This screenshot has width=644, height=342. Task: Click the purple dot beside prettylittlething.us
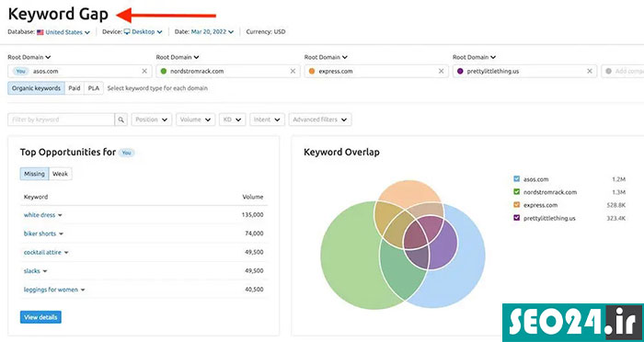pos(460,71)
